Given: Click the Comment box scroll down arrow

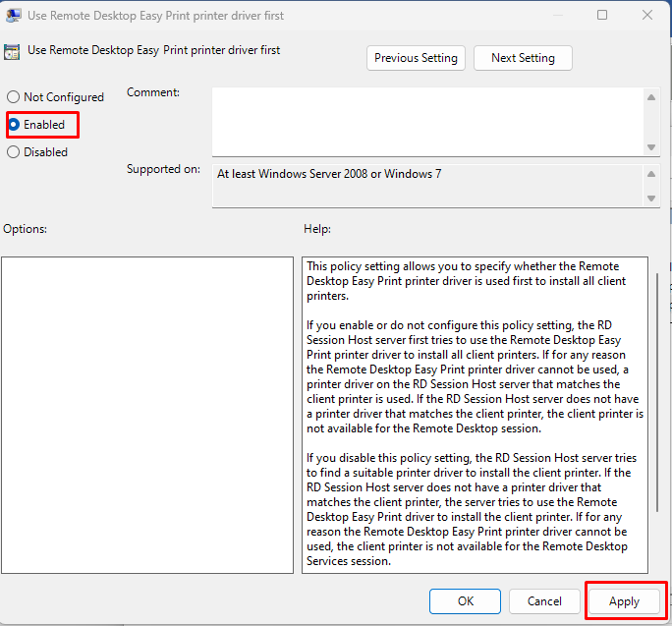Looking at the screenshot, I should tap(651, 147).
